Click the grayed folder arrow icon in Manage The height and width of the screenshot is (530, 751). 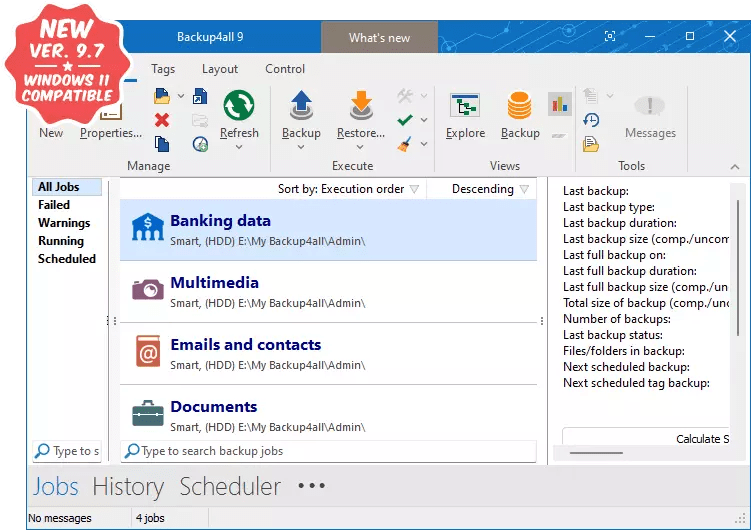[200, 120]
